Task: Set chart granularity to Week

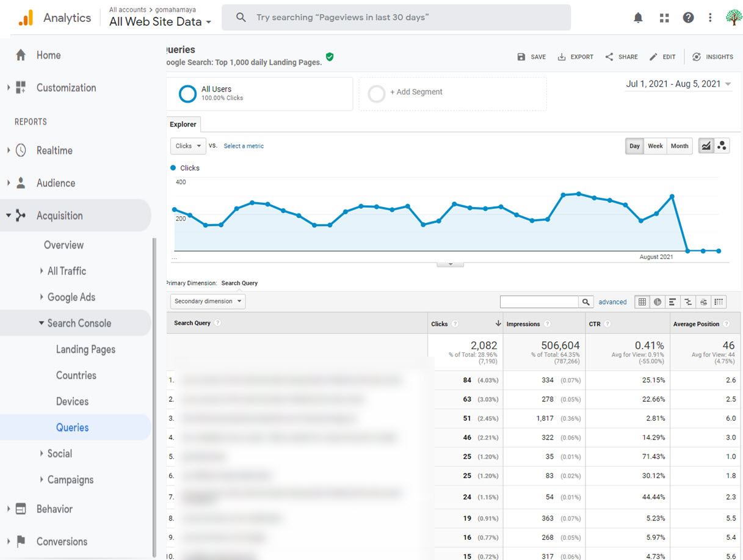Action: [655, 146]
